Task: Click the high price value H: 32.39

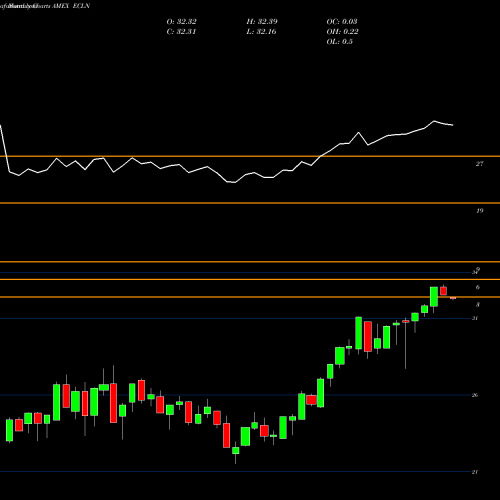Action: pos(262,22)
